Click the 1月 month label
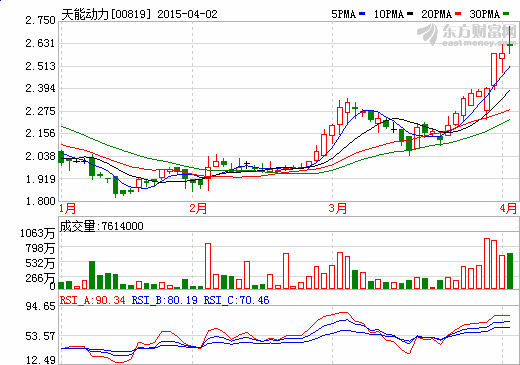This screenshot has width=520, height=365. coord(68,209)
